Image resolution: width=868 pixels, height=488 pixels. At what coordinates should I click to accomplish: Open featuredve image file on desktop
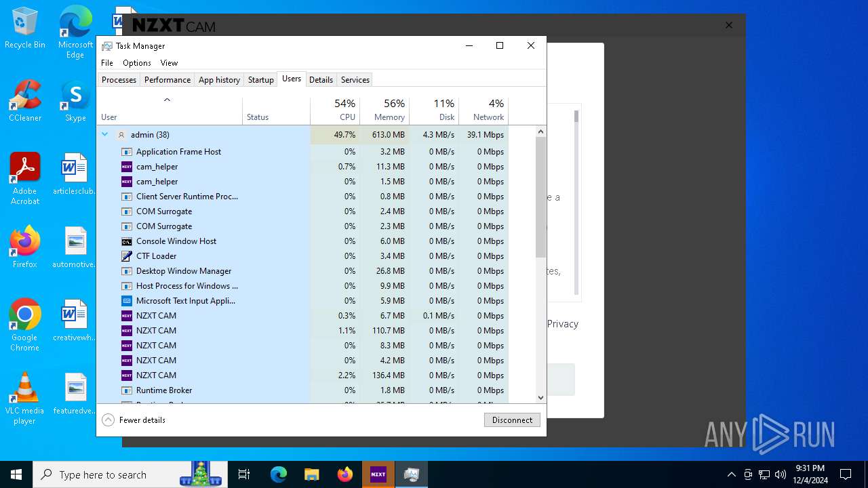point(75,394)
